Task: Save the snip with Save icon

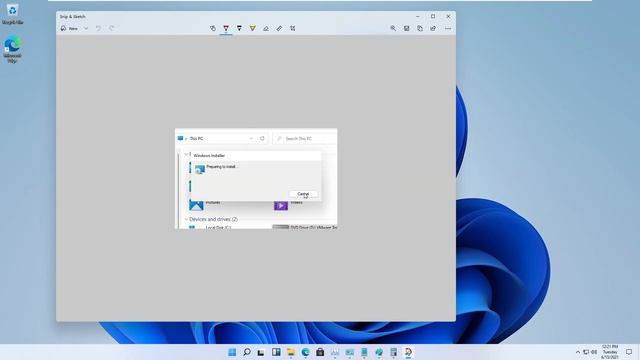Action: pyautogui.click(x=407, y=28)
